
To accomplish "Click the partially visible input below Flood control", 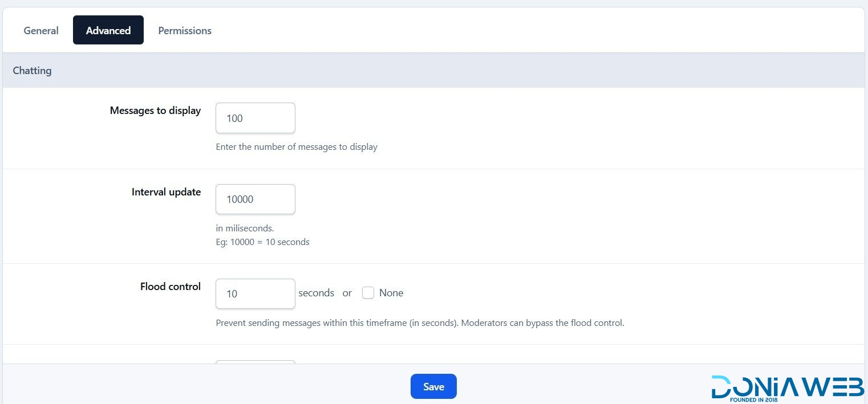I will pos(255,361).
